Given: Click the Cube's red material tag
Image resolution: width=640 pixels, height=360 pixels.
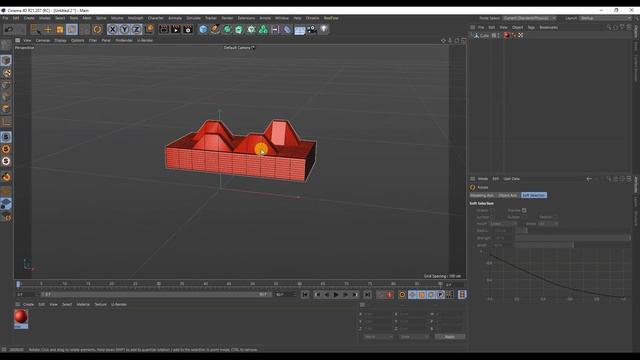Looking at the screenshot, I should (x=507, y=36).
